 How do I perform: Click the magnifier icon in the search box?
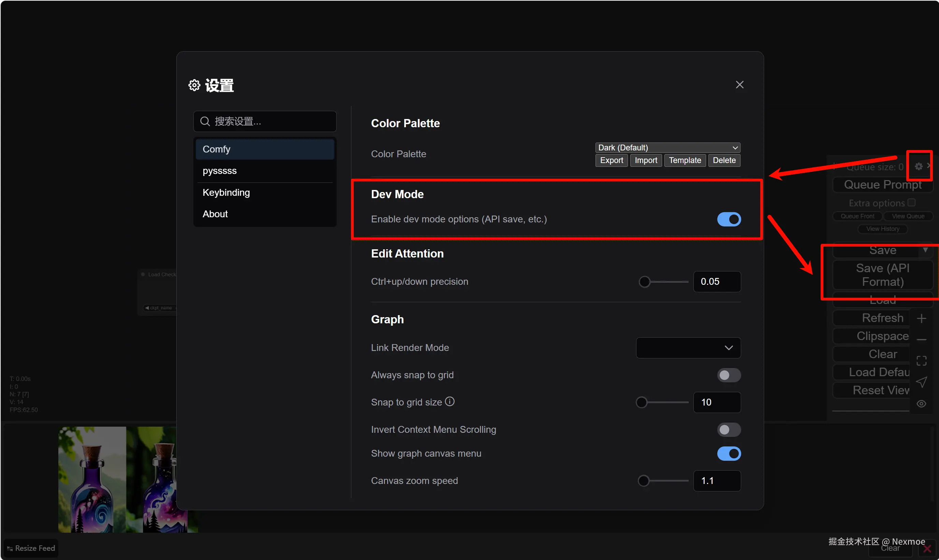[x=205, y=121]
